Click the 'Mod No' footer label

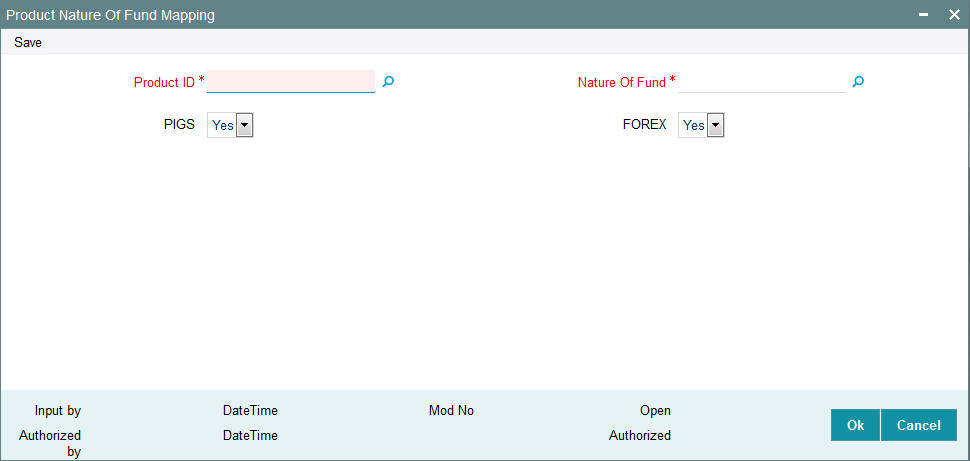tap(452, 410)
